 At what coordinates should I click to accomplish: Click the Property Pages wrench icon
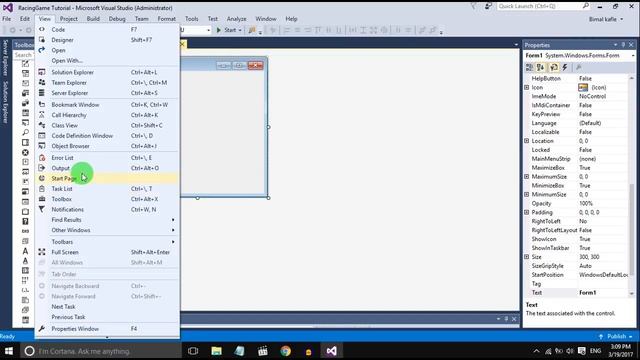point(578,67)
